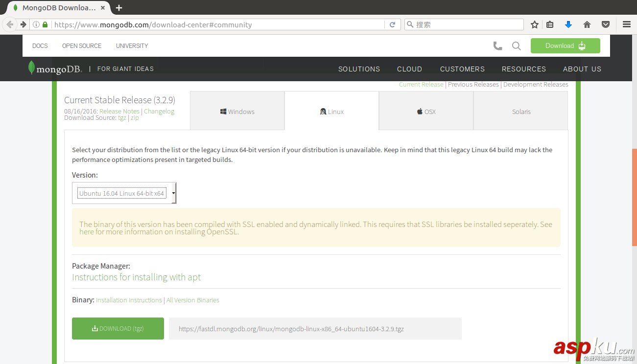Click the fastdl.mongodb.org download URL field
Viewport: 637px width, 364px height.
(315, 329)
